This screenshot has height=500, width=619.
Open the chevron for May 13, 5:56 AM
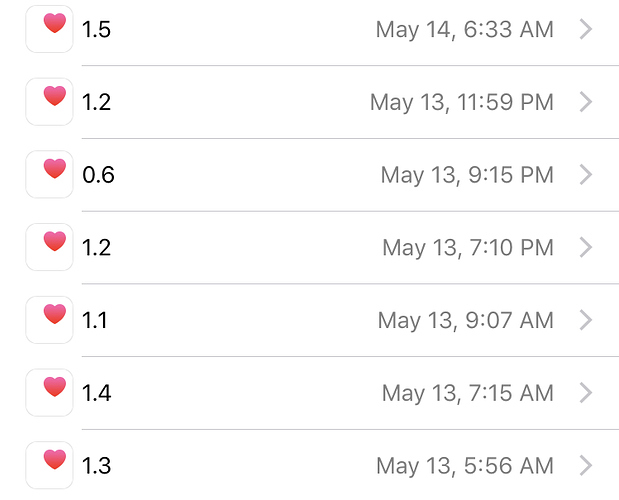tap(586, 465)
